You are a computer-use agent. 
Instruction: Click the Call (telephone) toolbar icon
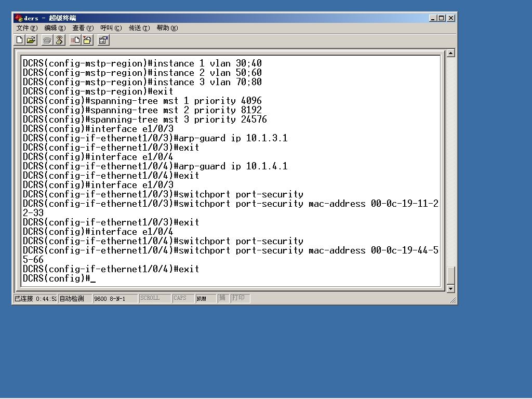(47, 40)
